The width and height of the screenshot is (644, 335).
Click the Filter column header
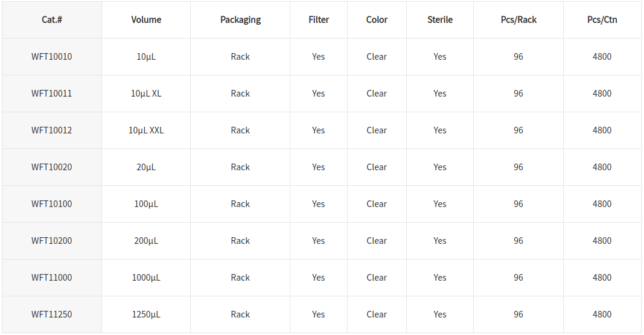tap(319, 20)
